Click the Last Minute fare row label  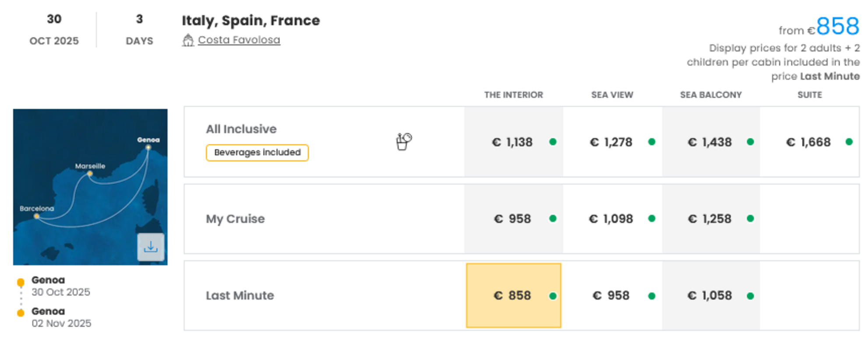click(240, 296)
